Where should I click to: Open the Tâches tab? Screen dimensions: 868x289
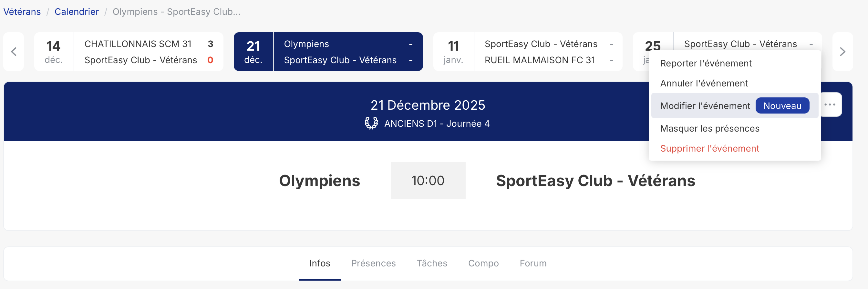click(432, 263)
